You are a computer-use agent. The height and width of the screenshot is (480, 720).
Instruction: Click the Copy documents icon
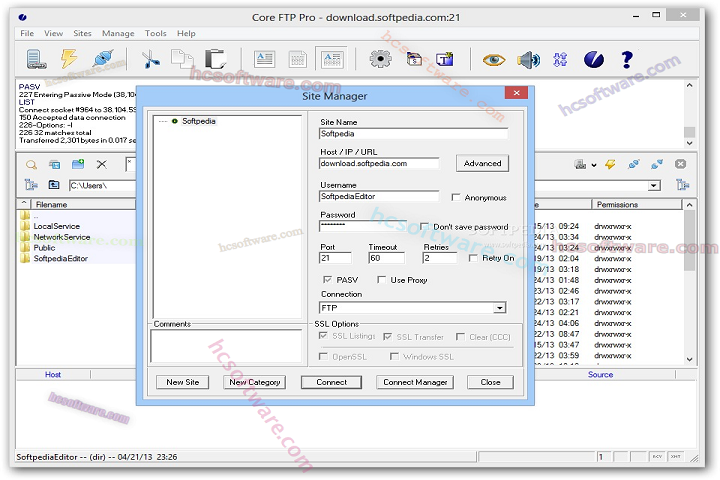tap(182, 59)
